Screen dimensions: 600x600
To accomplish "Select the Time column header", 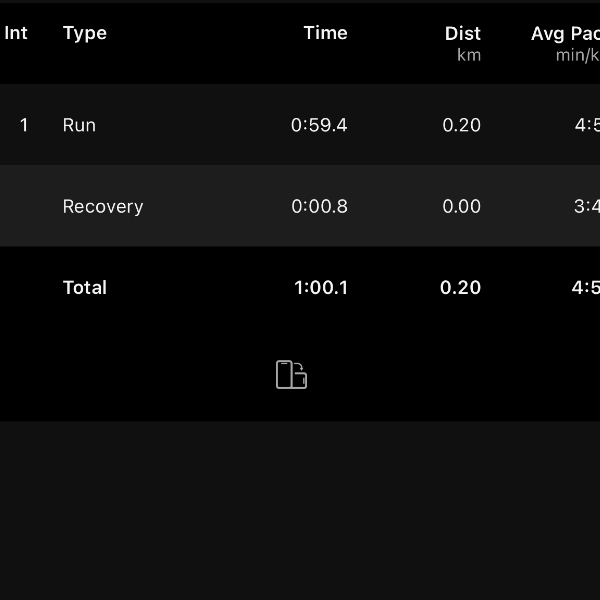I will (x=325, y=33).
